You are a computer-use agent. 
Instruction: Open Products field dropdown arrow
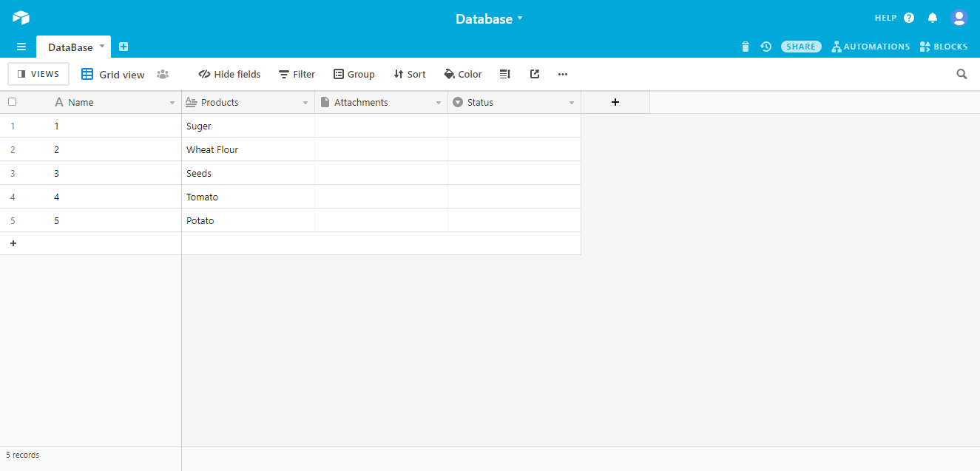(x=305, y=103)
